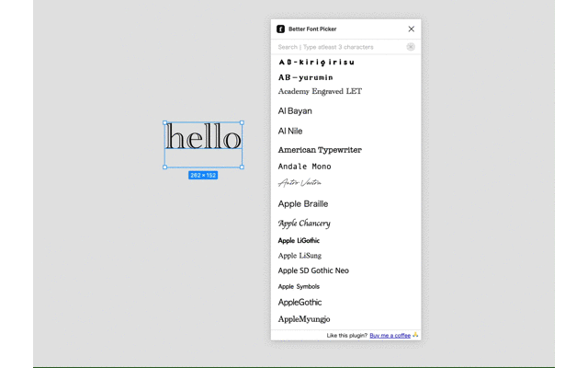Open the Buy me a coffee link

point(390,335)
